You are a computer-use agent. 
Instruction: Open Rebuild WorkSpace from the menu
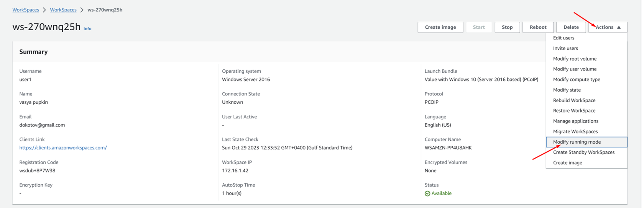(586, 100)
